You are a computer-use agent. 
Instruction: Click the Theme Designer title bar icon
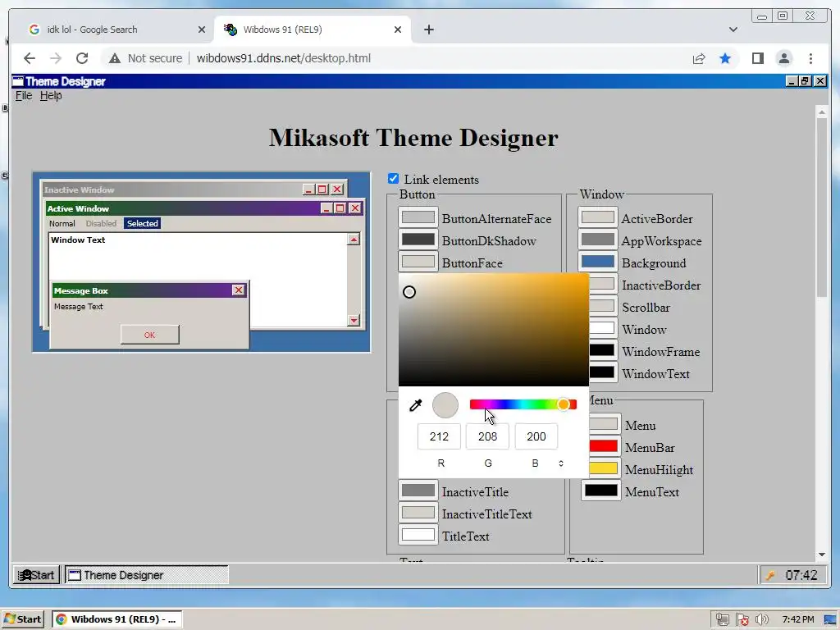pyautogui.click(x=18, y=81)
